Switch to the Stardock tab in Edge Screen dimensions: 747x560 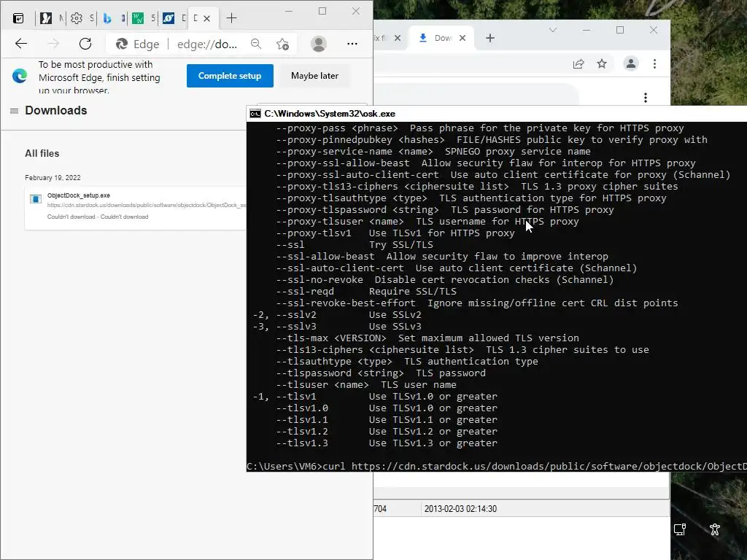pos(169,18)
